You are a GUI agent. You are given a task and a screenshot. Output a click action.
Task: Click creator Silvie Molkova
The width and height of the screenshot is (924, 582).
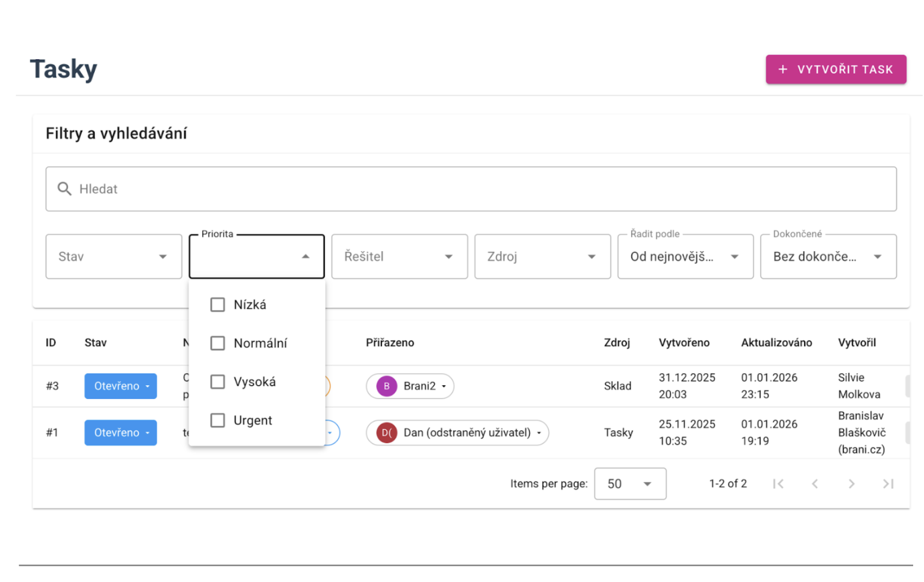tap(859, 386)
